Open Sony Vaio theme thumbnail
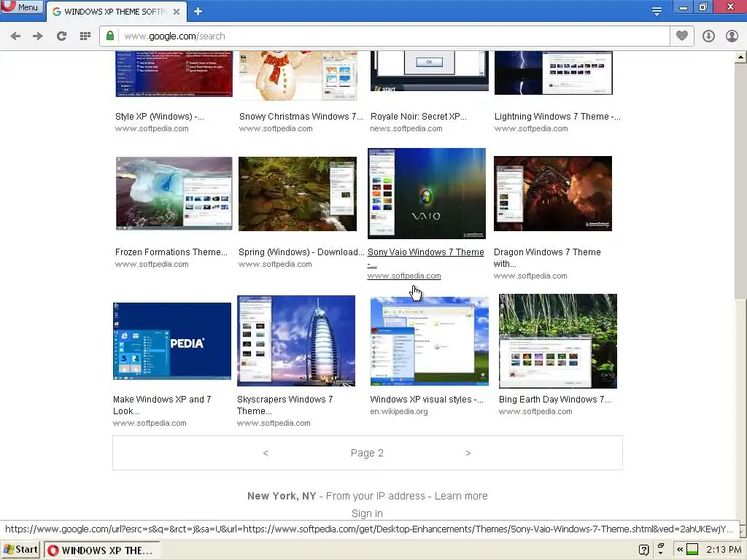 [x=426, y=193]
